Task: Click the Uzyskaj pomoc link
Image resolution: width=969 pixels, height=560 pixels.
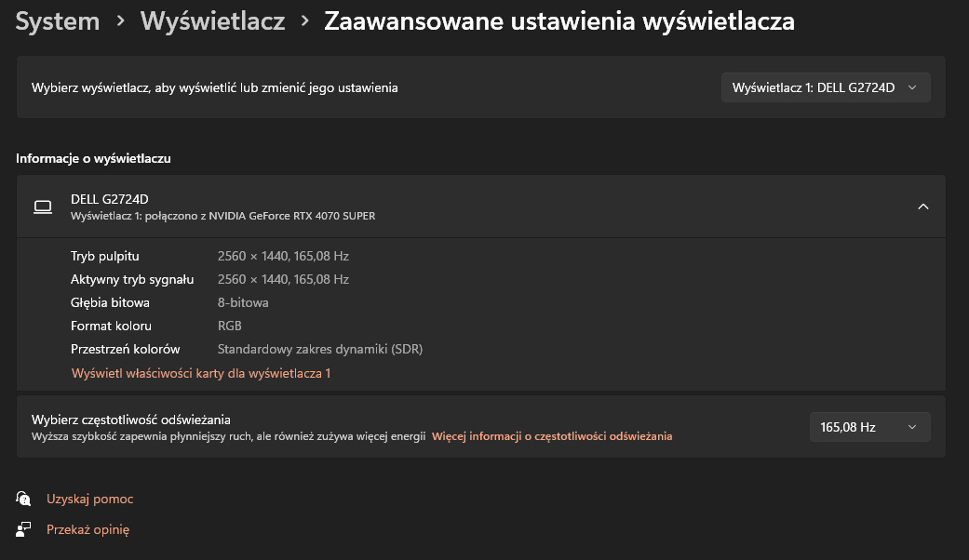Action: pyautogui.click(x=89, y=498)
